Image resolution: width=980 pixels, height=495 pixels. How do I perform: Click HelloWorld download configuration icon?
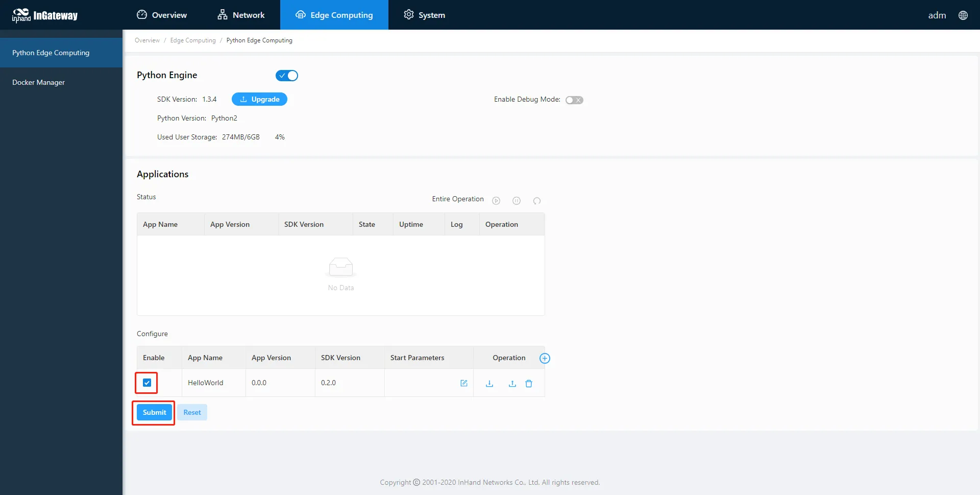pos(489,384)
